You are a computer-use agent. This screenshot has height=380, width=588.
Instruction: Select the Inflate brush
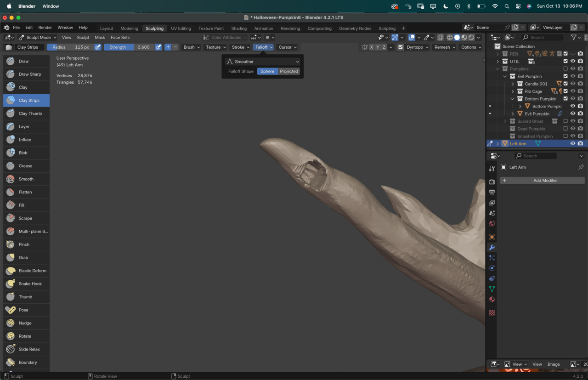[x=27, y=140]
